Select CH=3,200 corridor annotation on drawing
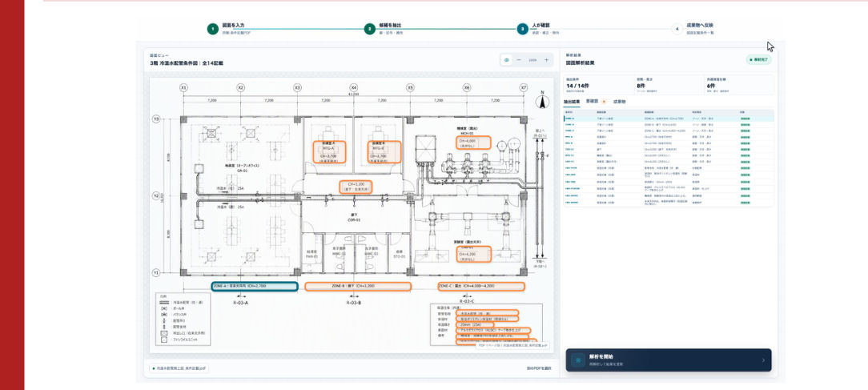Screen dimensions: 868x390 356,187
